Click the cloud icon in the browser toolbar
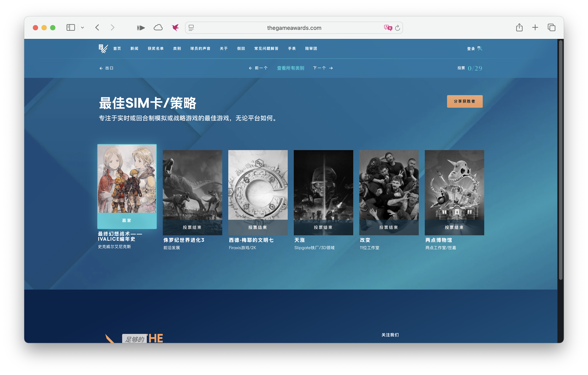Viewport: 588px width, 375px height. tap(158, 28)
